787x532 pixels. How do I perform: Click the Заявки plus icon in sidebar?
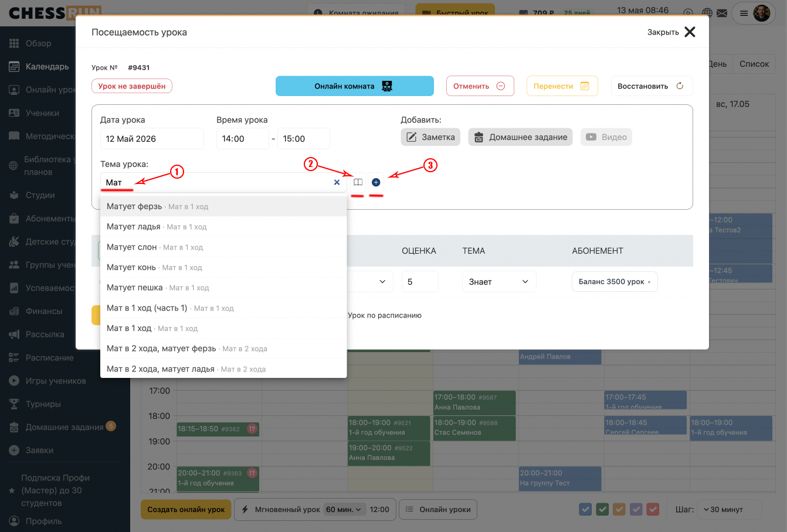(x=14, y=451)
